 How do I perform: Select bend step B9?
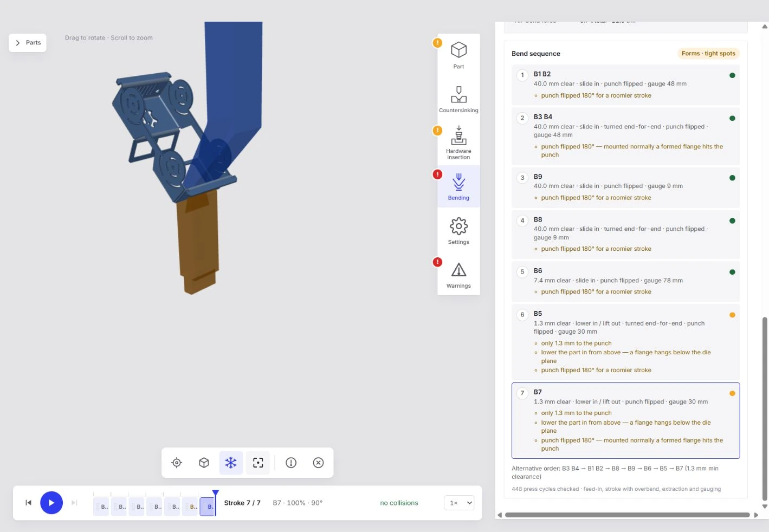pos(625,187)
